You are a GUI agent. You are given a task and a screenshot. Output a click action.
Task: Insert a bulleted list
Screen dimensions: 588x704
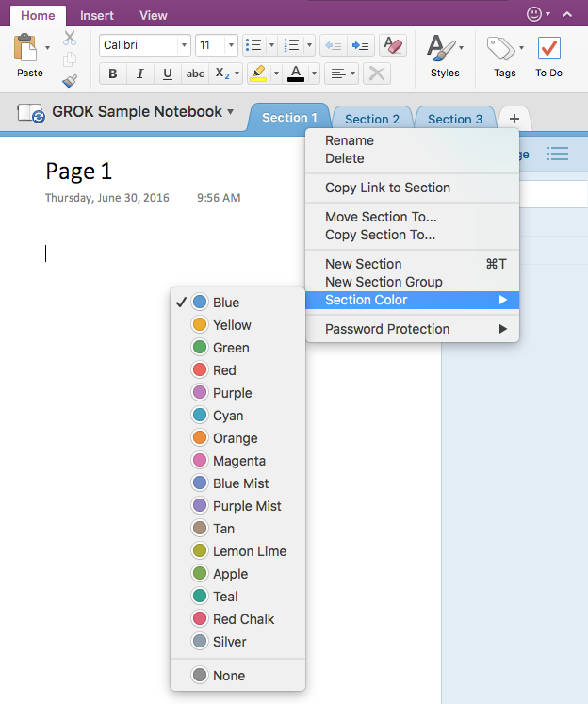[x=253, y=45]
